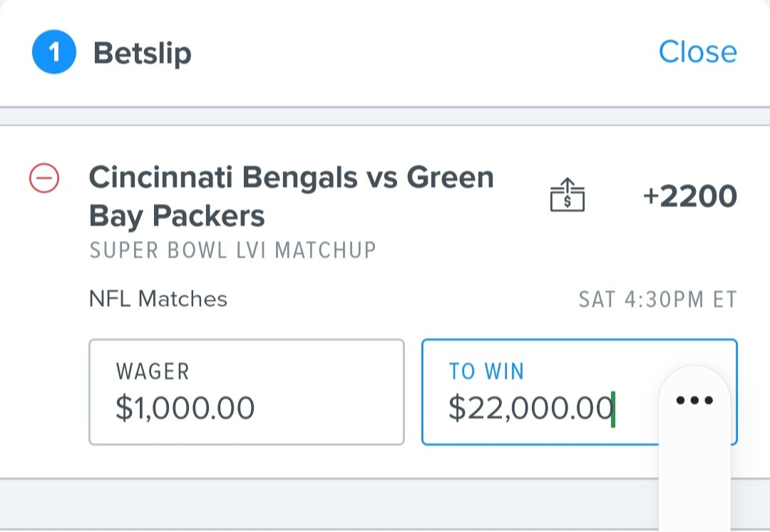Tap the SAT 4:30PM ET start time
Viewport: 770px width, 532px height.
[x=658, y=300]
